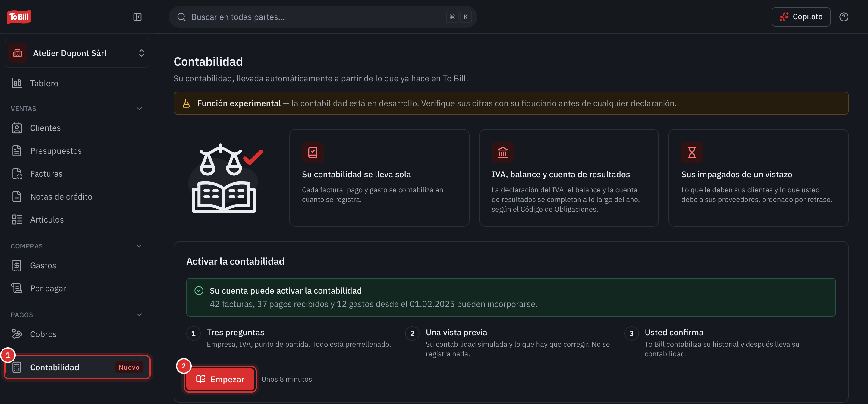Click 'Su cuenta puede activar la contabilidad' notice

(511, 297)
